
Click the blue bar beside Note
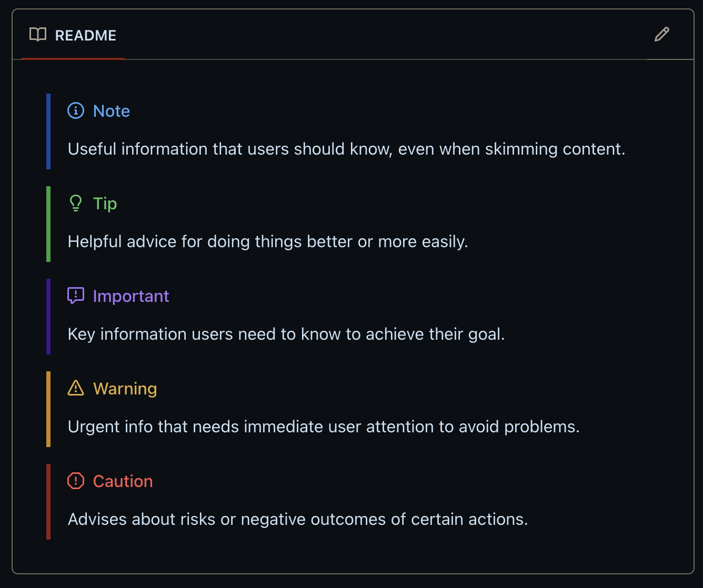(x=48, y=131)
